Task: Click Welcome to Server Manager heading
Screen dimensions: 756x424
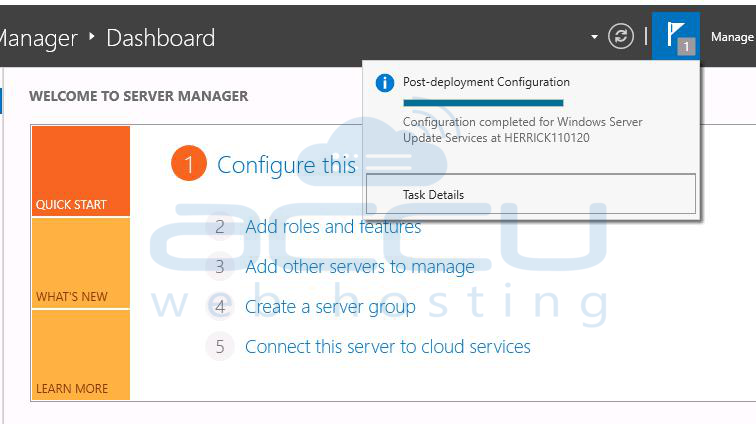Action: point(138,96)
